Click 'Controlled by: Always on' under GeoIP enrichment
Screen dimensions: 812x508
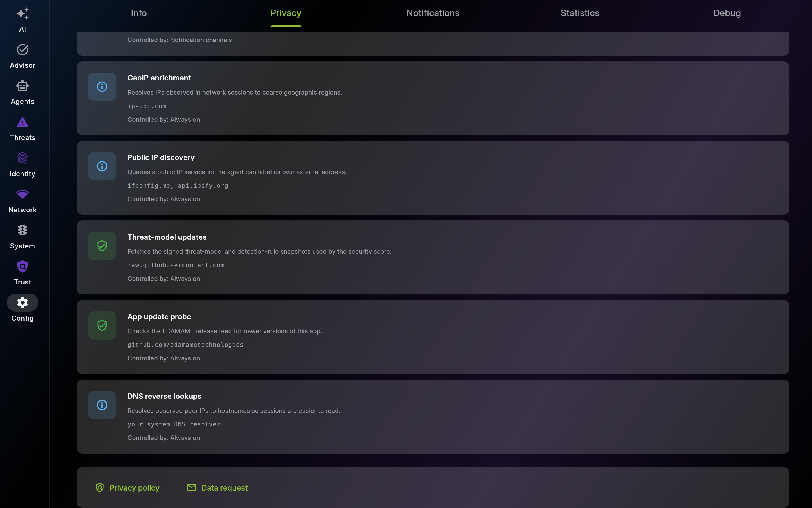tap(164, 120)
